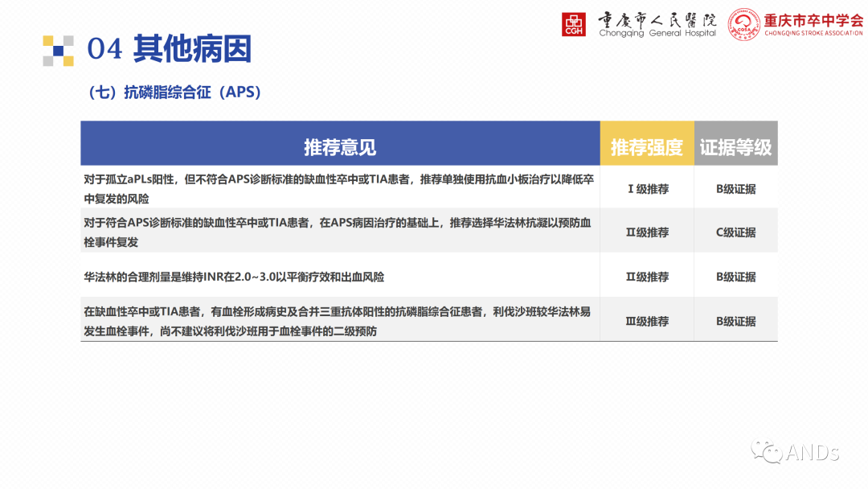Click the CGH red hospital logo
The image size is (868, 489).
click(x=574, y=24)
